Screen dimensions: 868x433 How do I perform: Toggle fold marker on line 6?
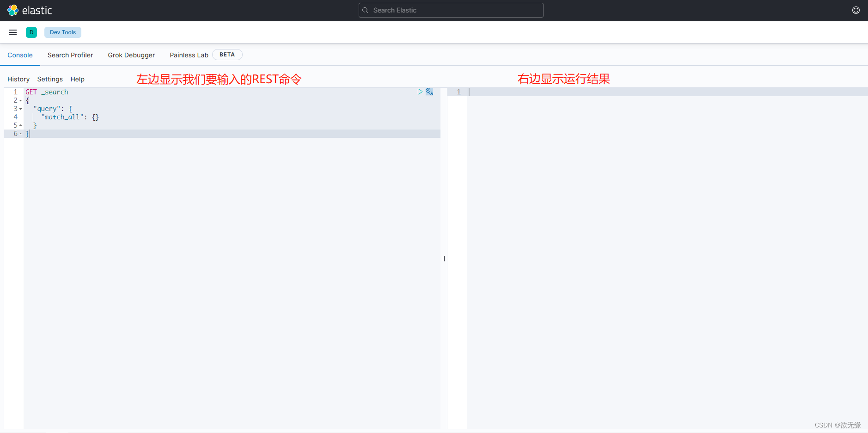click(x=21, y=134)
